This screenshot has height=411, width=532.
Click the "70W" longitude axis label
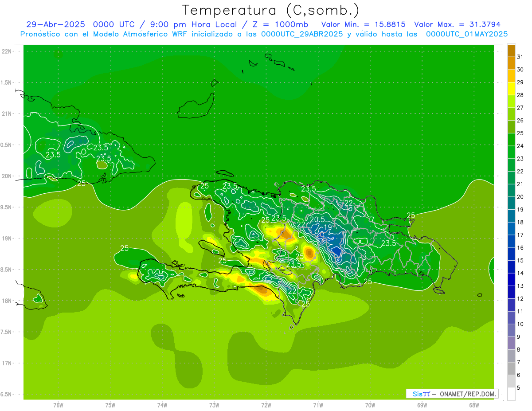(x=370, y=405)
